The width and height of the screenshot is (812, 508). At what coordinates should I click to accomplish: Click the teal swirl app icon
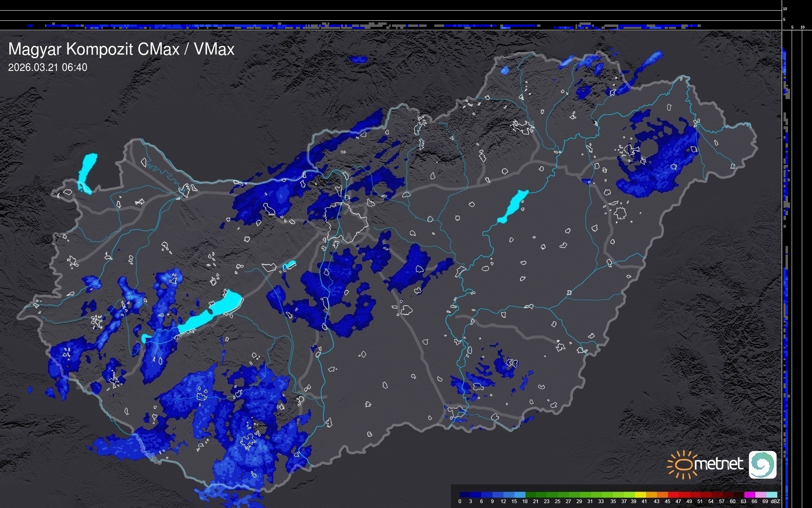point(762,464)
